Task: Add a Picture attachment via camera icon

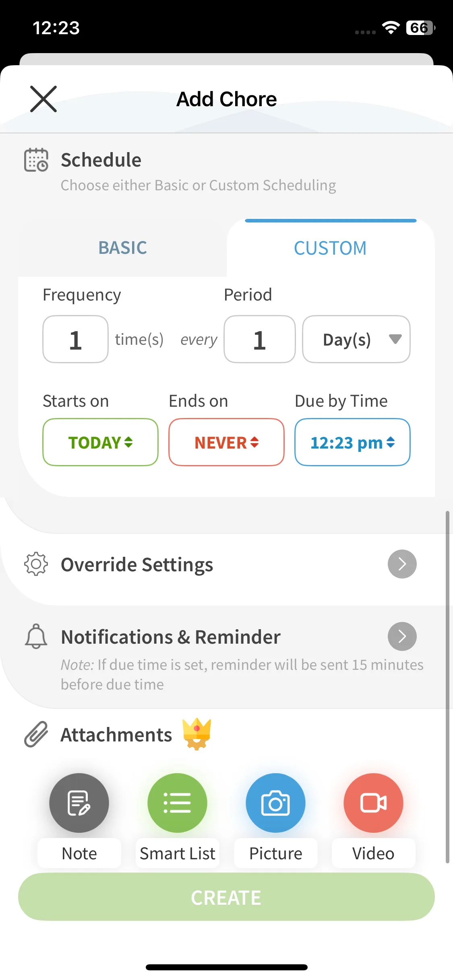Action: 275,803
